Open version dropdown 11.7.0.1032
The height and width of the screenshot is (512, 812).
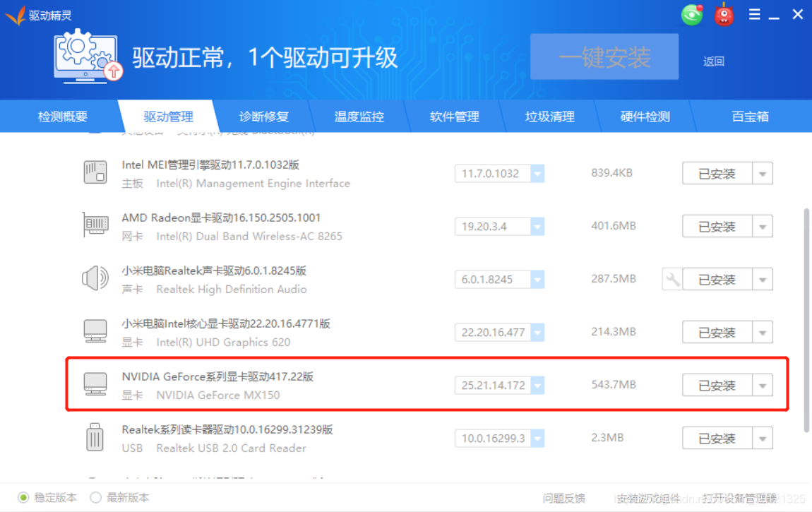(537, 174)
